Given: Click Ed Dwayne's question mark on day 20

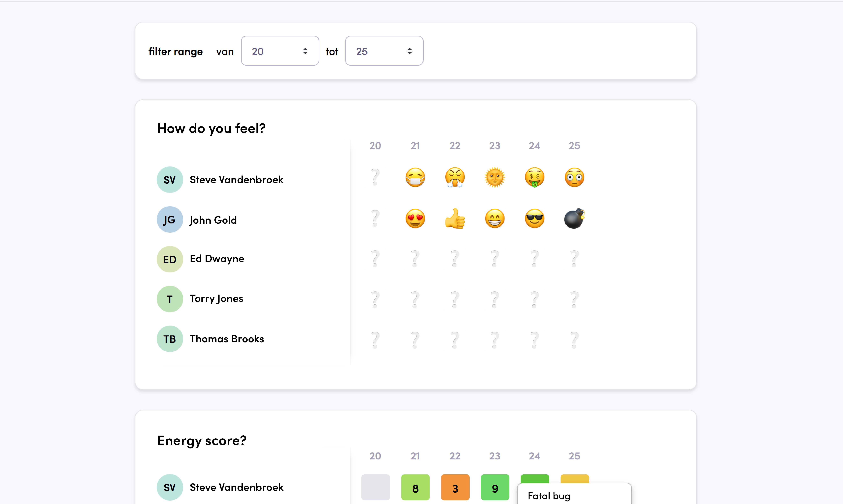Looking at the screenshot, I should (375, 259).
